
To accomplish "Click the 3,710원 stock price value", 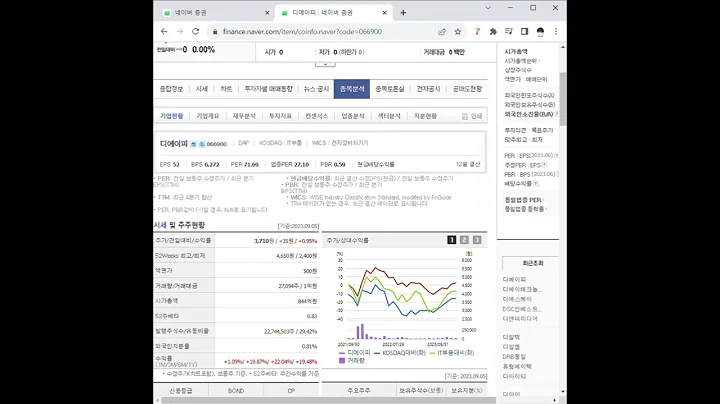I will (264, 241).
